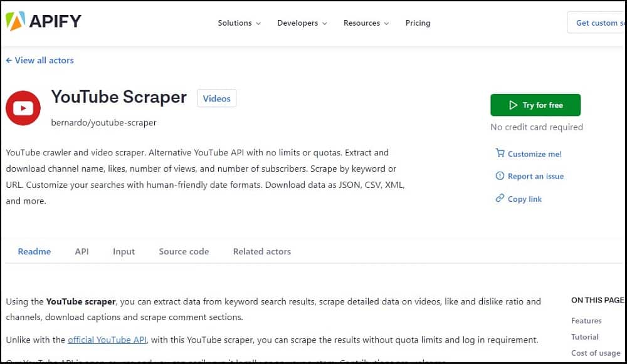627x364 pixels.
Task: Click the Try for free button
Action: point(535,105)
